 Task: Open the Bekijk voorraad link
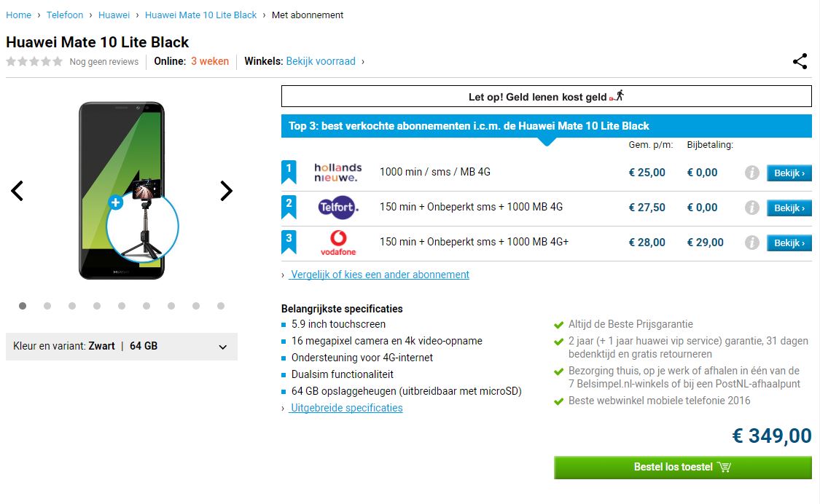pos(321,61)
